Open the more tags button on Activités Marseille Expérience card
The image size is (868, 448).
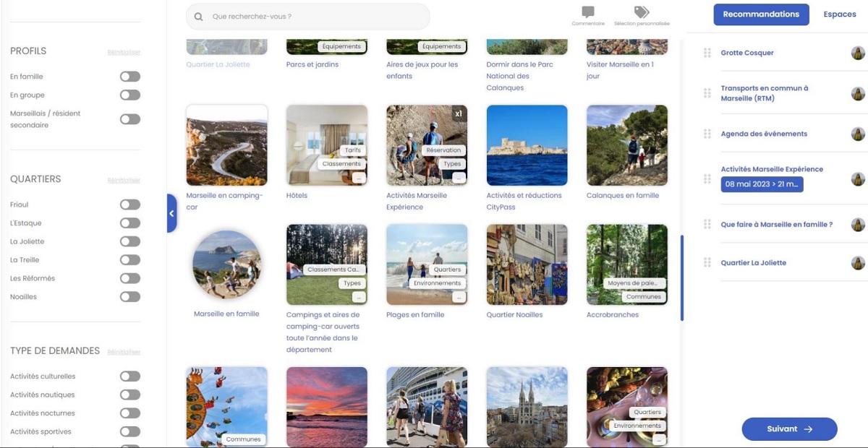pyautogui.click(x=459, y=177)
